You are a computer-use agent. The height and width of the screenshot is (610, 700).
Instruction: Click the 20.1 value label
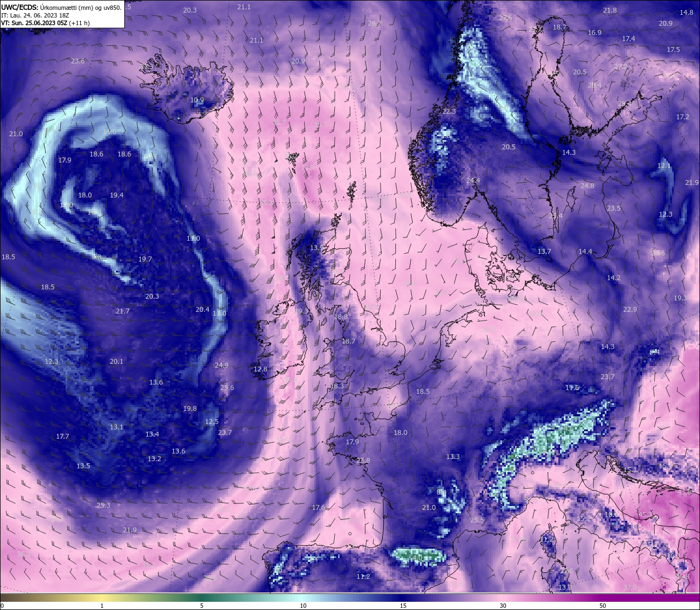pos(116,362)
